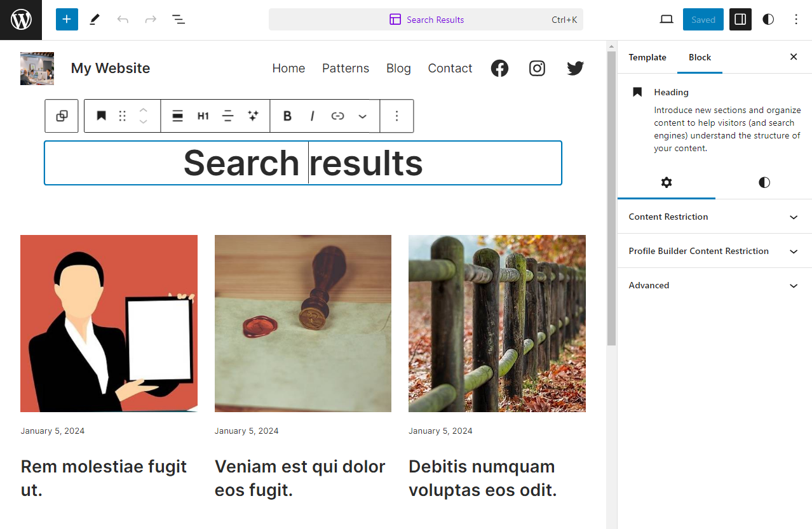Select the woman with tablet featured image
The image size is (812, 529).
pyautogui.click(x=109, y=324)
